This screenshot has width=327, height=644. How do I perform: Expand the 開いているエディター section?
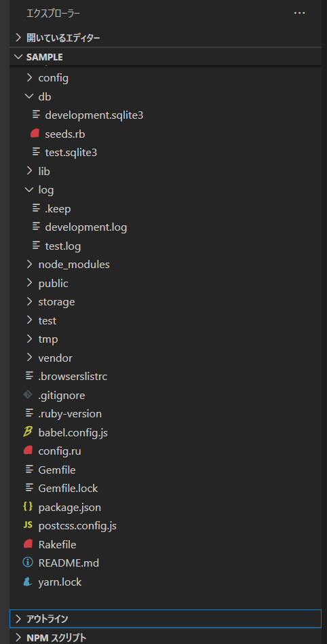coord(165,38)
